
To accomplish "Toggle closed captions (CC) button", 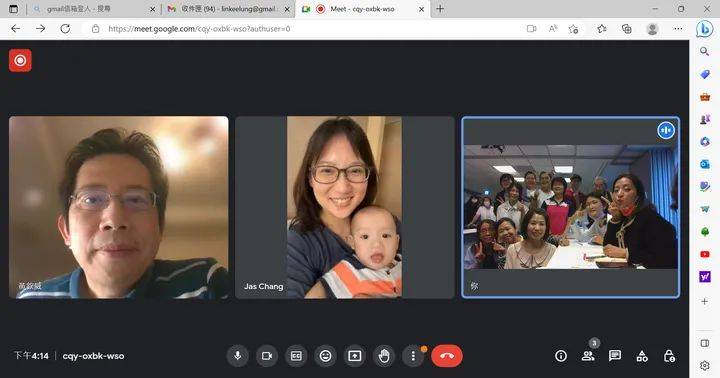I will coord(296,356).
